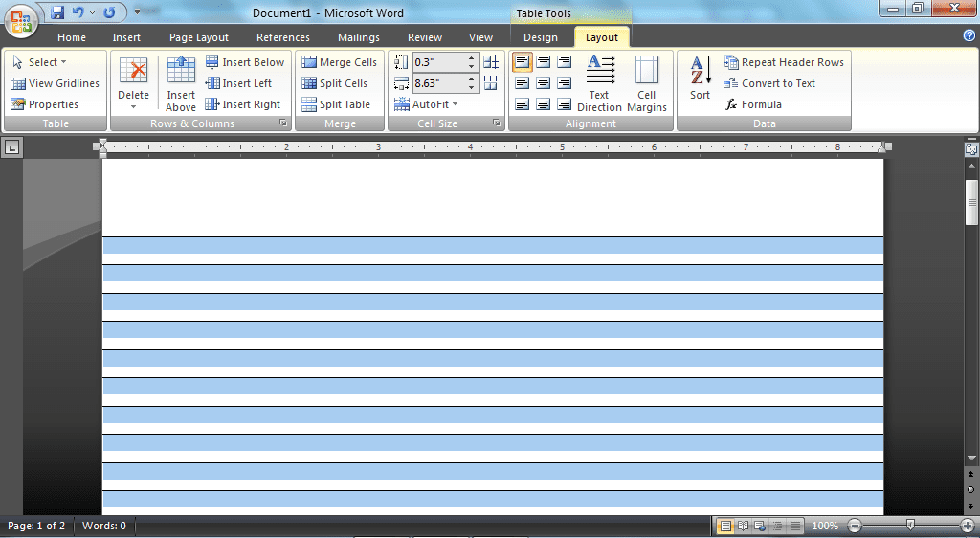Viewport: 980px width, 538px height.
Task: Toggle View Gridlines
Action: 55,83
